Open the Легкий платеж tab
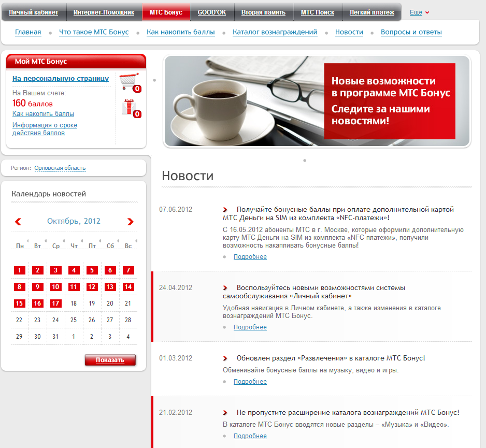The image size is (486, 448). (x=371, y=12)
